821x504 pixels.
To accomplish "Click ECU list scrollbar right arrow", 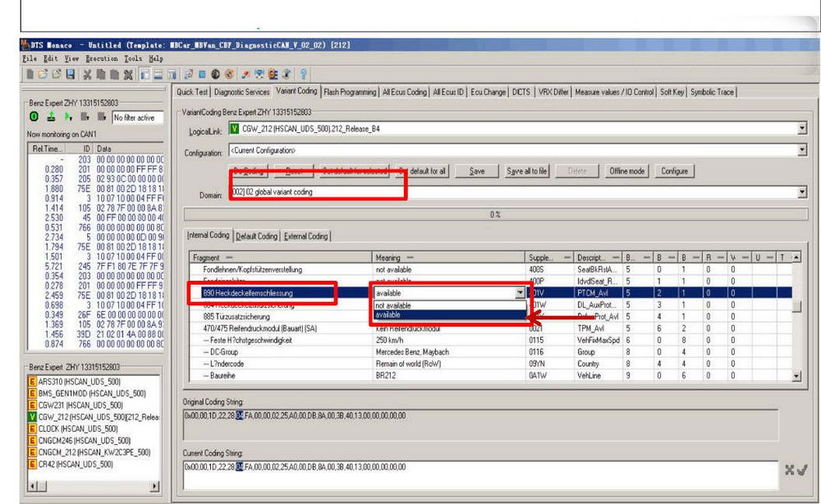I will [154, 486].
